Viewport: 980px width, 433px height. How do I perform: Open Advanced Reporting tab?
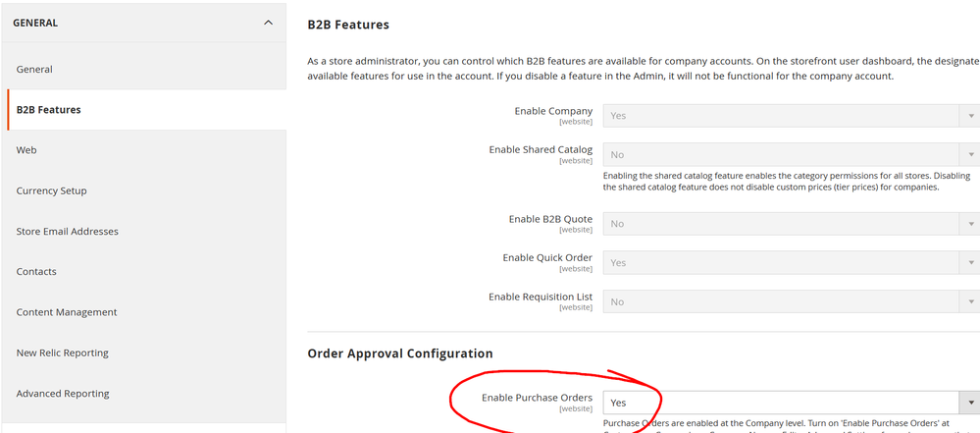click(63, 394)
